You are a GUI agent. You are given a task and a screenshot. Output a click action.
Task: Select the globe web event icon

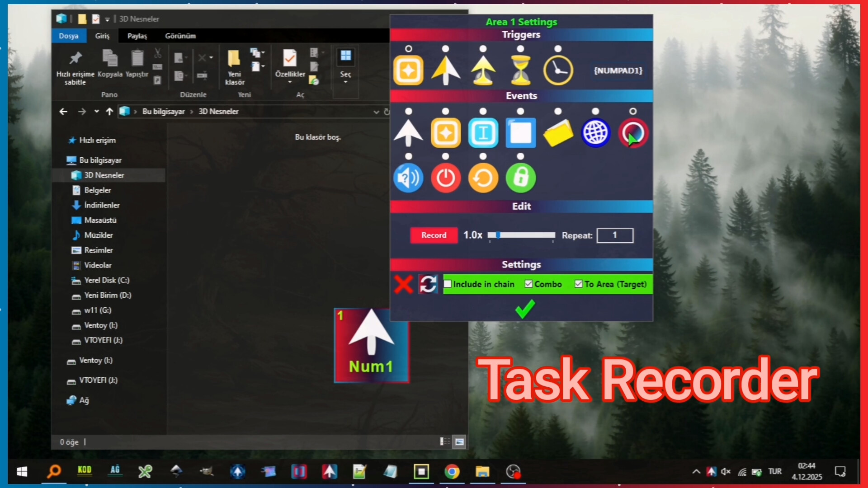coord(596,132)
